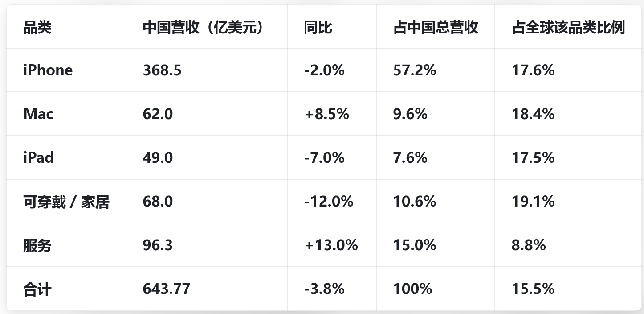
Task: Select the Mac category cell
Action: pos(38,114)
